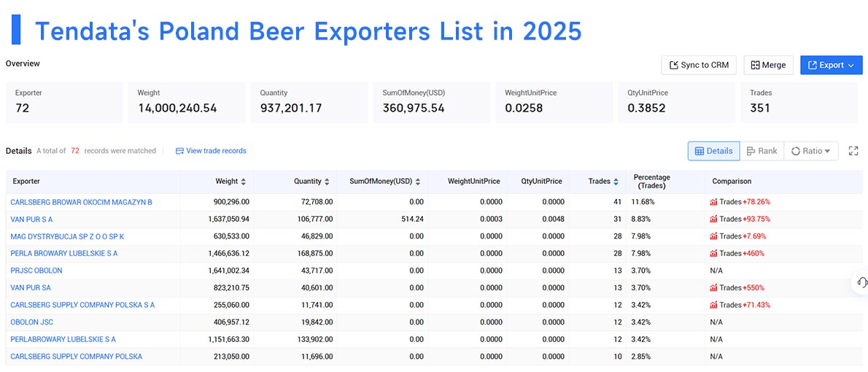Viewport: 868px width, 372px height.
Task: Open the Ratio dropdown tab
Action: 811,151
